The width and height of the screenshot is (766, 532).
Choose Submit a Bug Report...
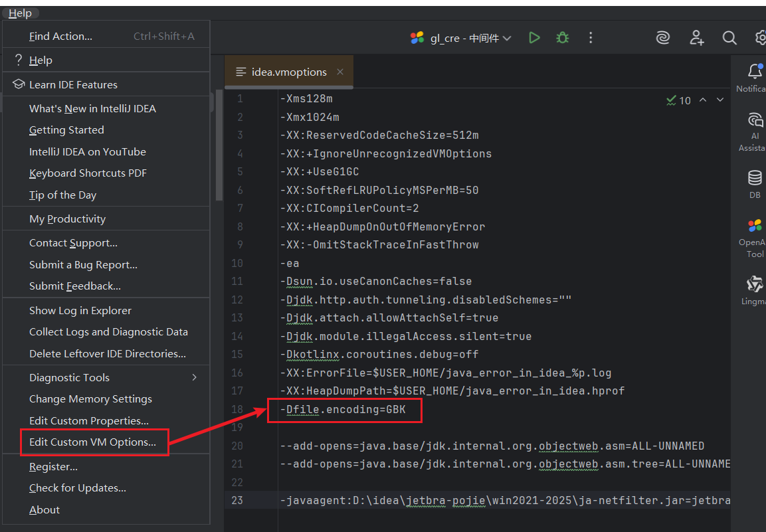tap(106, 264)
